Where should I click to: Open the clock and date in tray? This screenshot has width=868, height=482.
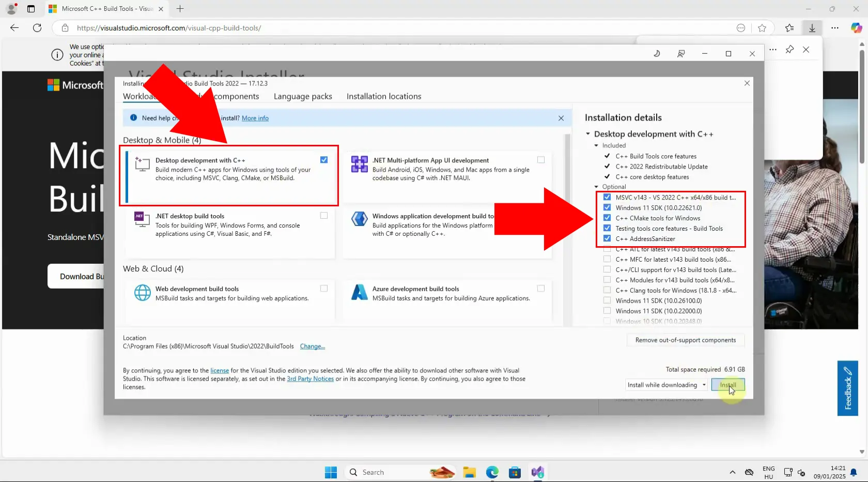[x=830, y=472]
